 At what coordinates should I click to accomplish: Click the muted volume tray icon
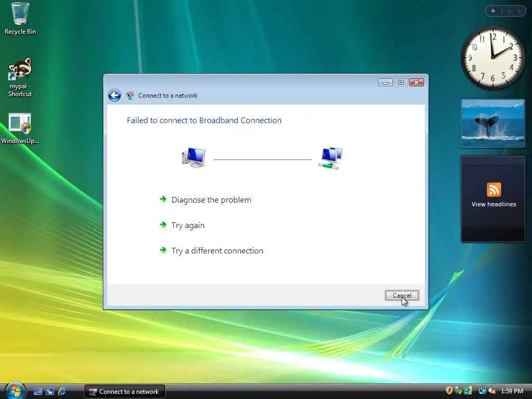pos(491,391)
